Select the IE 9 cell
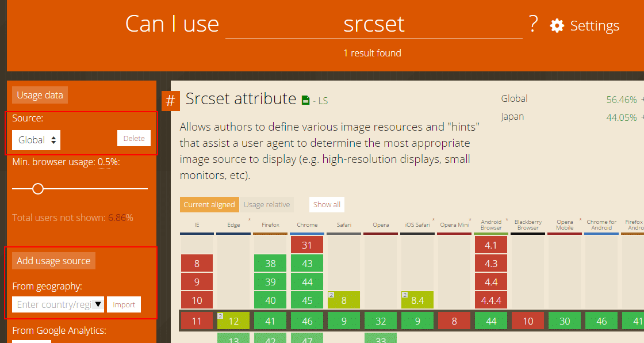Screen dimensions: 644x343 pyautogui.click(x=197, y=282)
